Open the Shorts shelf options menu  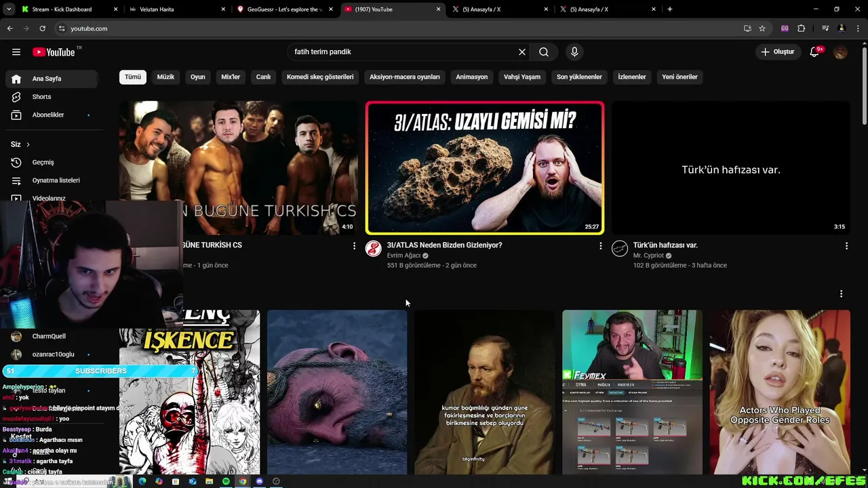point(841,294)
